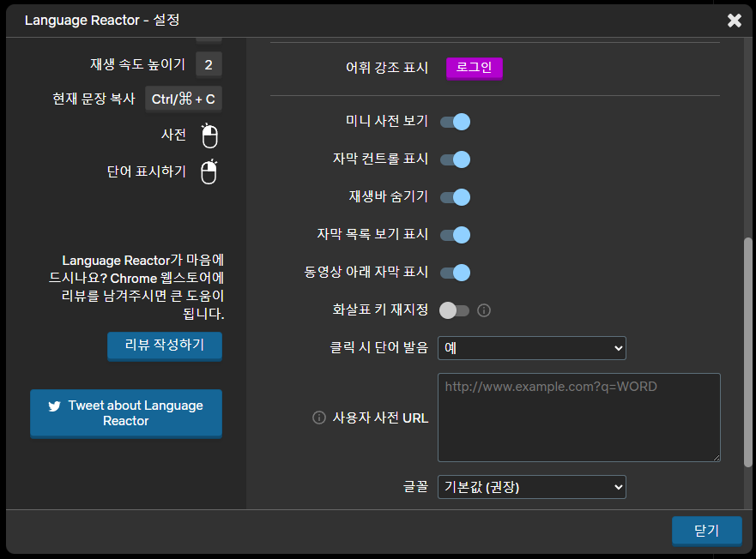The height and width of the screenshot is (559, 756).
Task: Click Tweet about Language Reactor button
Action: tap(126, 413)
